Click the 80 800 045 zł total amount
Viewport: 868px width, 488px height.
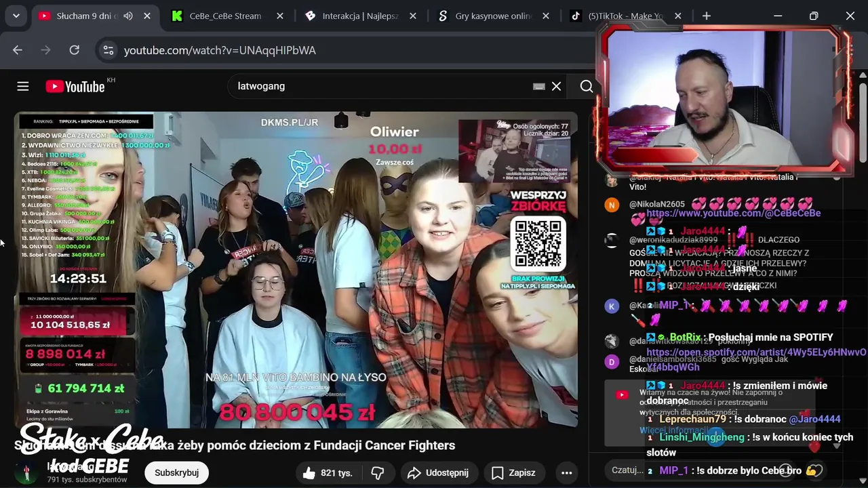(x=297, y=412)
